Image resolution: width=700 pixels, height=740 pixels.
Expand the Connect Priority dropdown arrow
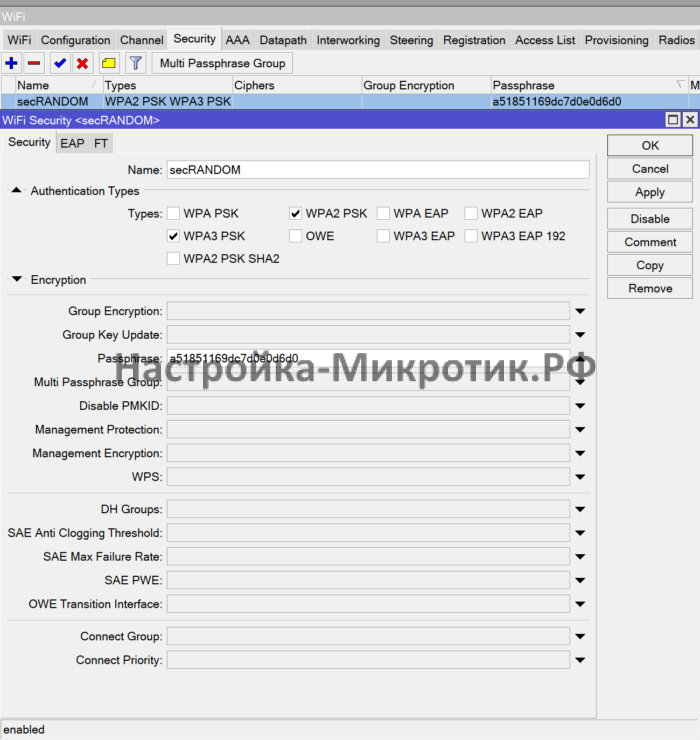(x=580, y=660)
